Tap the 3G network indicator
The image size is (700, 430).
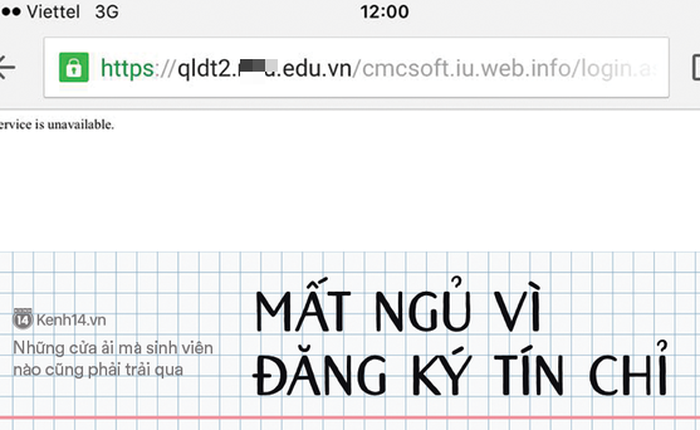click(105, 12)
